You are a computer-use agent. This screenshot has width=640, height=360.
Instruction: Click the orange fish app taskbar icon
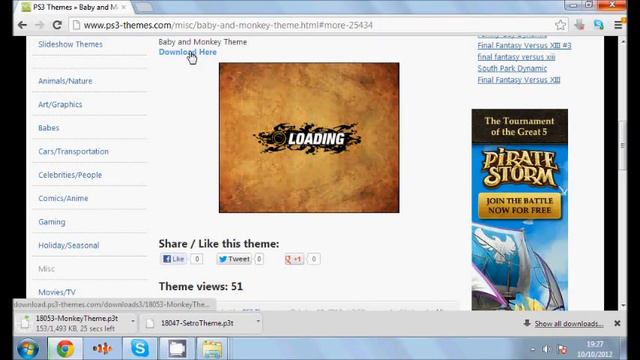[102, 349]
